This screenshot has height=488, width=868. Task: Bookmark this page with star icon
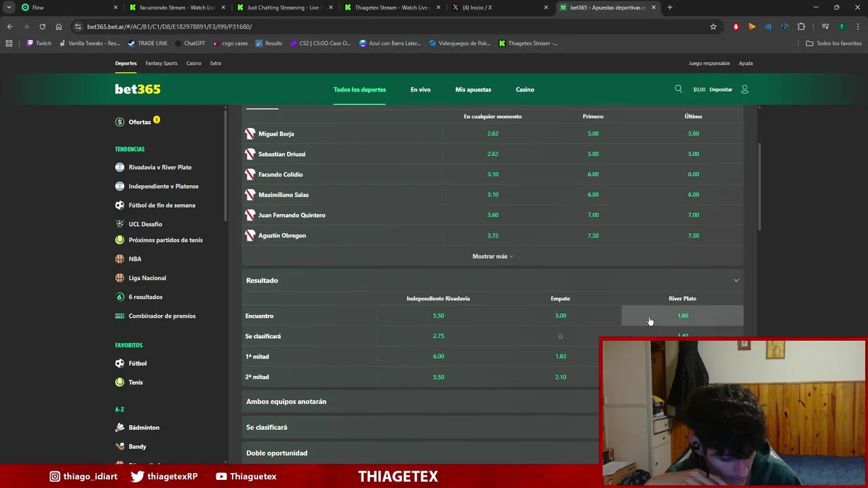(x=713, y=26)
